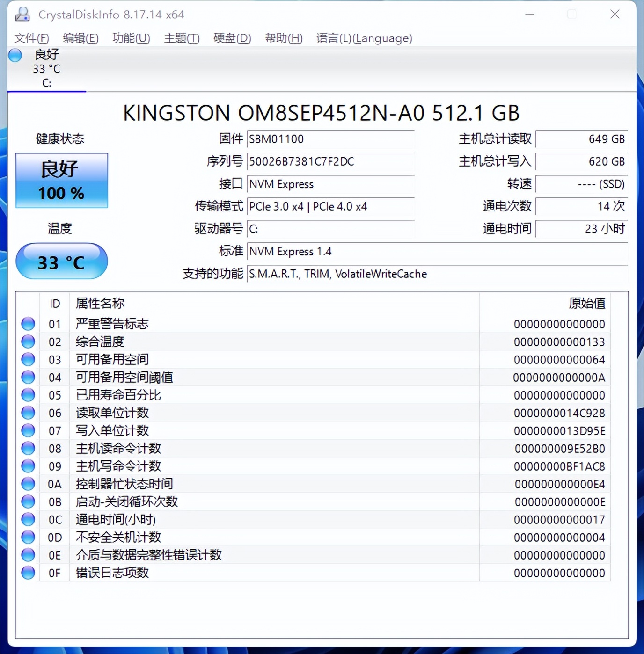Image resolution: width=644 pixels, height=654 pixels.
Task: Open the 功能 menu
Action: tap(131, 38)
